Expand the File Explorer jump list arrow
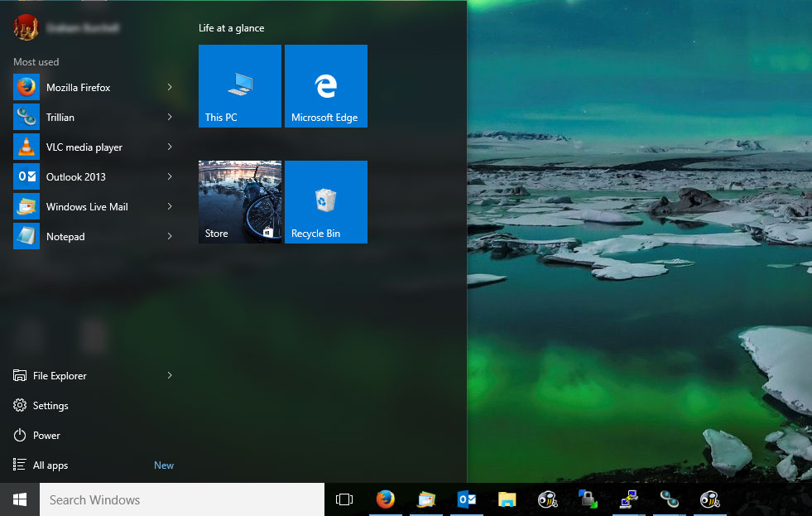 (x=170, y=375)
